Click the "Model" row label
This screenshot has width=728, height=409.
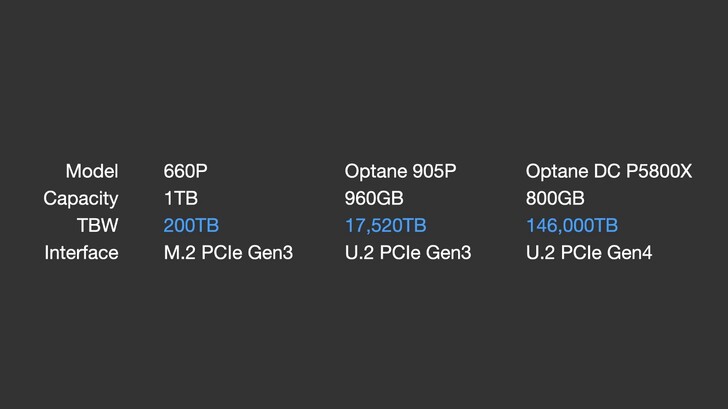click(x=91, y=171)
